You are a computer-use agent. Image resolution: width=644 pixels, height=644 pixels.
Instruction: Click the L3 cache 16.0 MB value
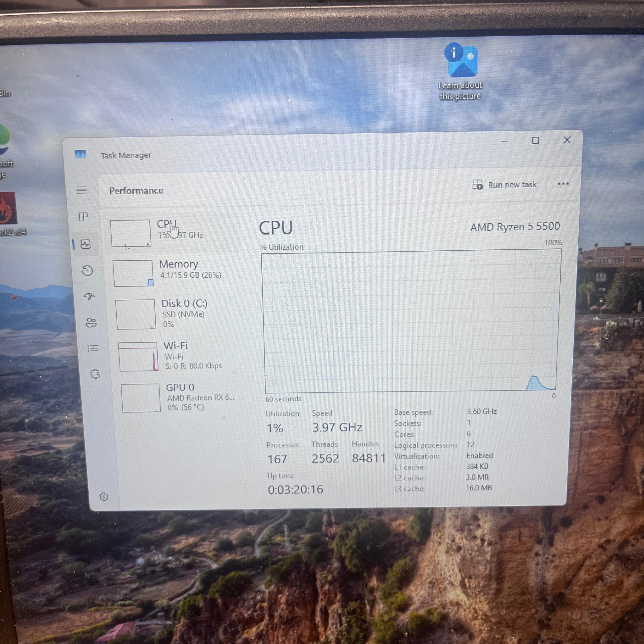coord(479,488)
